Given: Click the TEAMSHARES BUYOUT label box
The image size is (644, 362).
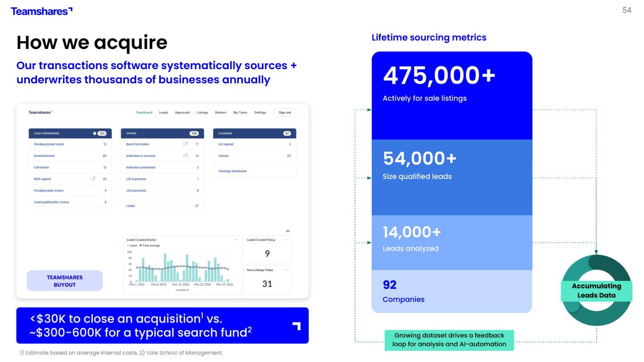Looking at the screenshot, I should 65,281.
